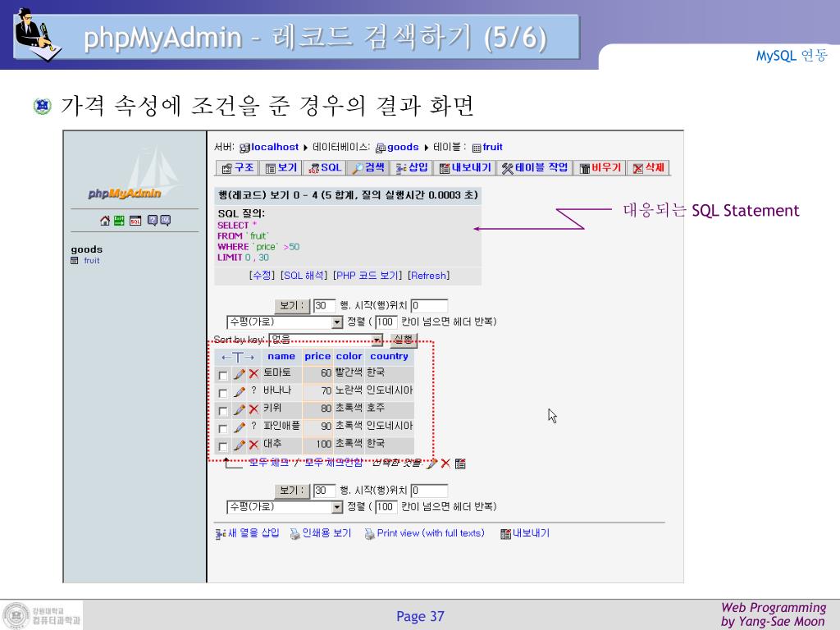The height and width of the screenshot is (630, 840).
Task: Open the lower 수평(가로) display mode dropdown
Action: point(285,507)
